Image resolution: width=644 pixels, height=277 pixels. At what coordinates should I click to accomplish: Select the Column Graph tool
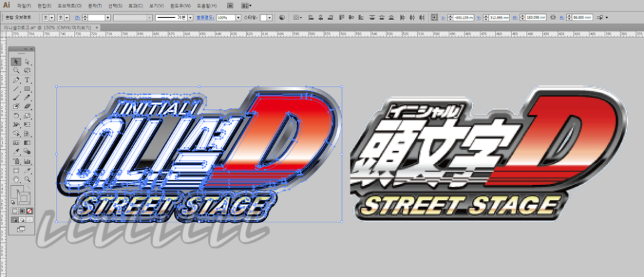point(27,160)
